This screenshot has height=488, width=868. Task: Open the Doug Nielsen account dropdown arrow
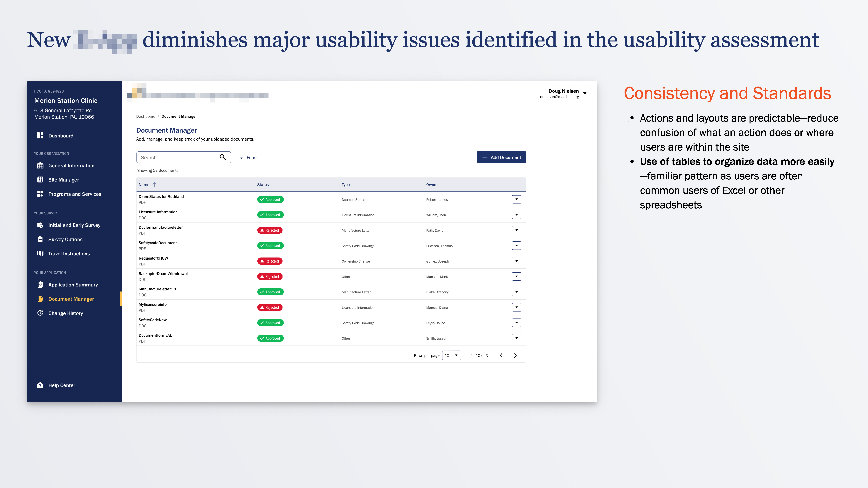pos(585,93)
